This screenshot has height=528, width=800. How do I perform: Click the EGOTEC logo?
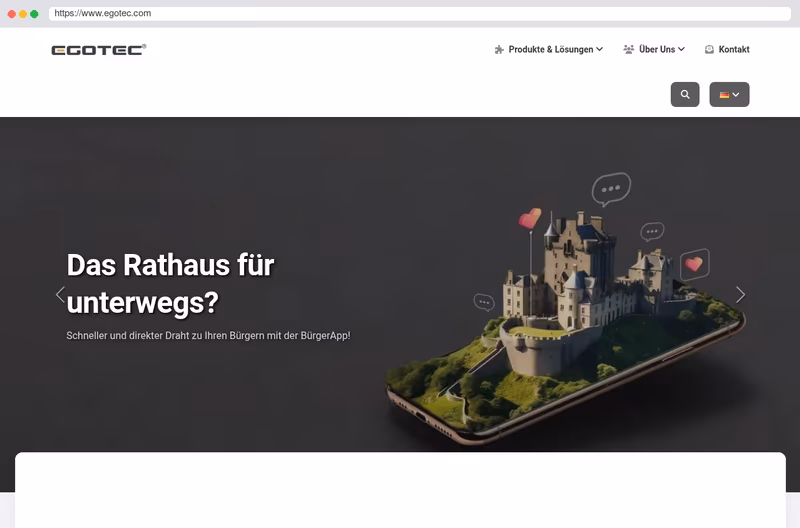[x=98, y=49]
